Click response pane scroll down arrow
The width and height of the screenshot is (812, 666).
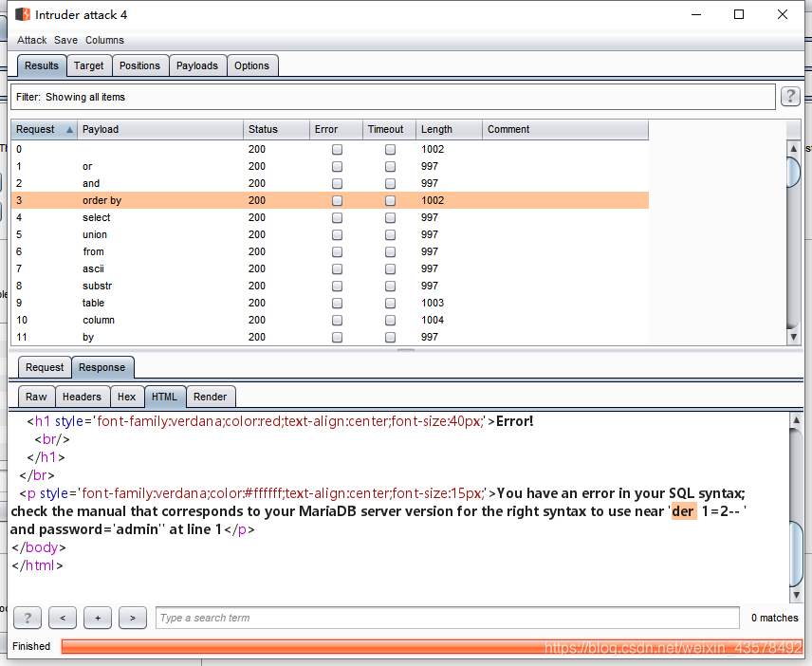[797, 595]
